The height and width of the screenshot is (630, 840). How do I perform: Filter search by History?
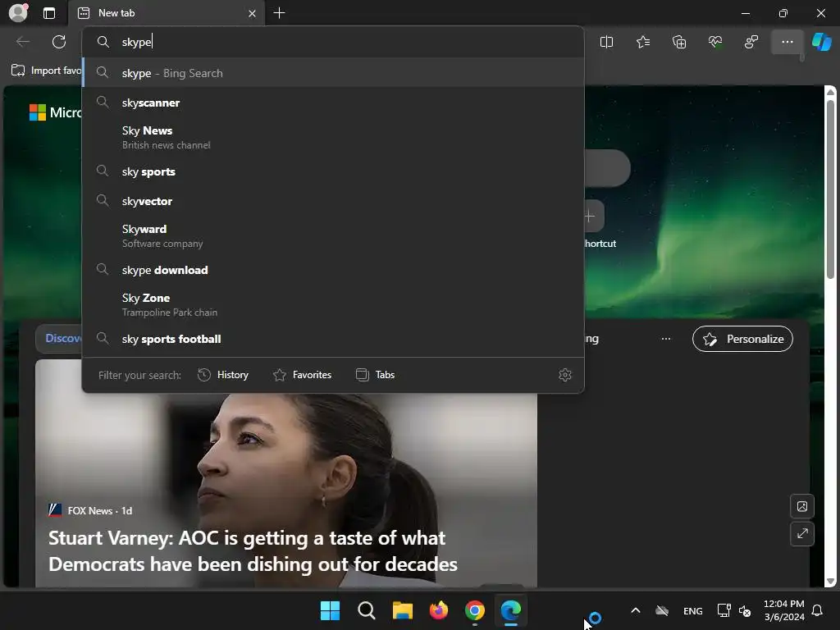[223, 375]
